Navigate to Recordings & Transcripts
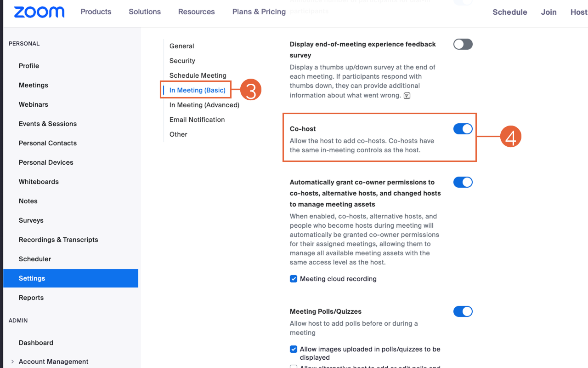 58,239
